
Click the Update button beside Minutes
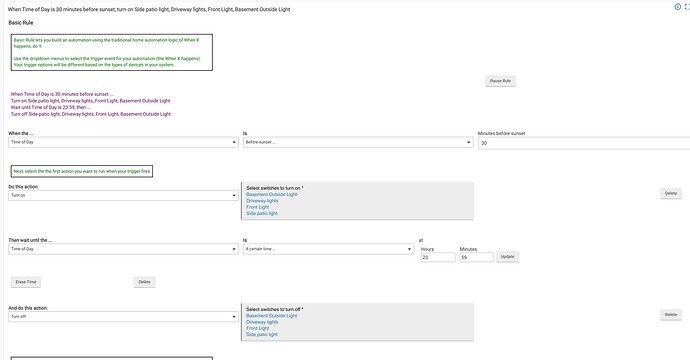pyautogui.click(x=507, y=257)
